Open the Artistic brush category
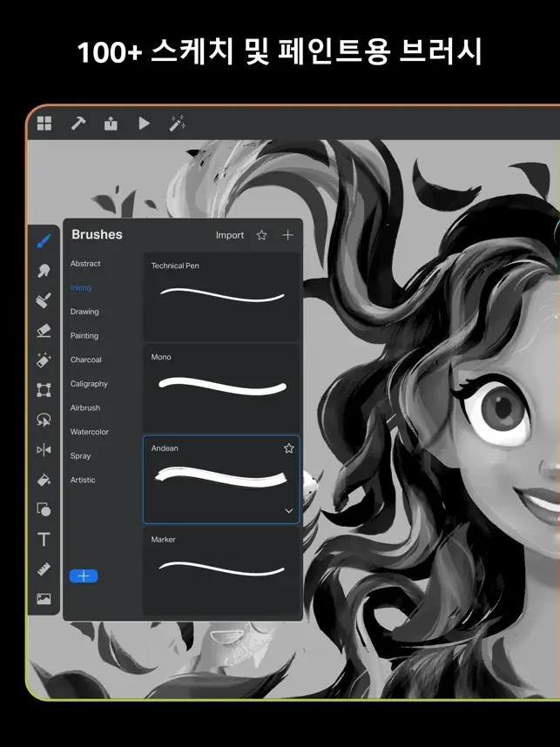The image size is (560, 747). pyautogui.click(x=83, y=480)
